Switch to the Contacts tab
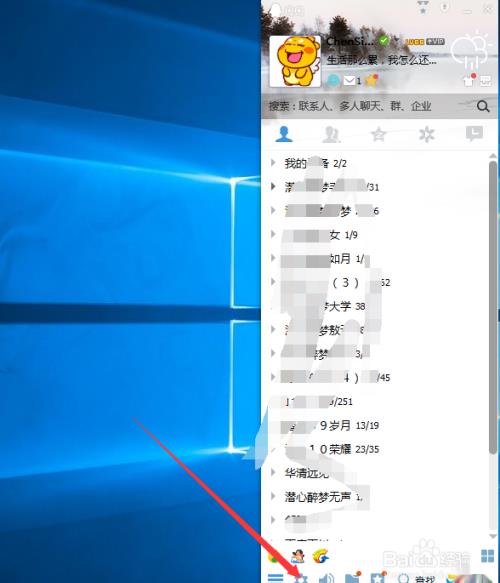The width and height of the screenshot is (500, 583). pyautogui.click(x=284, y=134)
